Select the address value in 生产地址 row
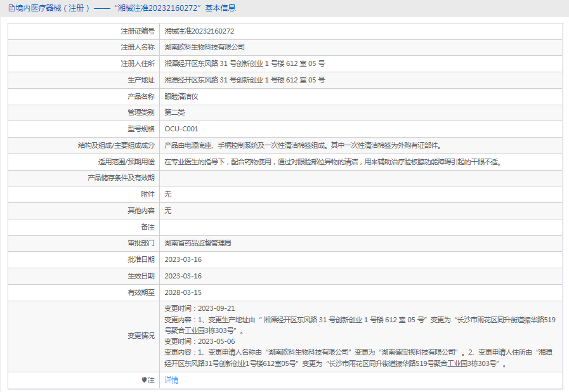This screenshot has height=392, width=569. point(245,80)
